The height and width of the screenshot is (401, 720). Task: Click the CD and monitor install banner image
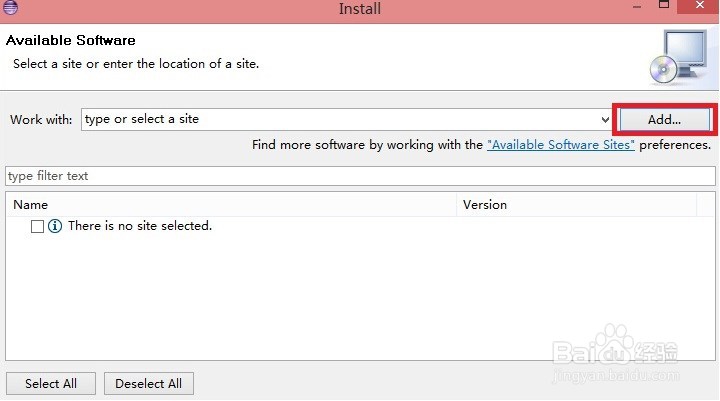pyautogui.click(x=679, y=57)
